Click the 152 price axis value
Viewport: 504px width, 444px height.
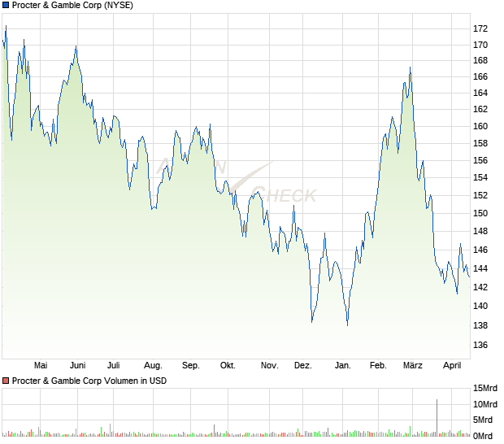(x=480, y=195)
